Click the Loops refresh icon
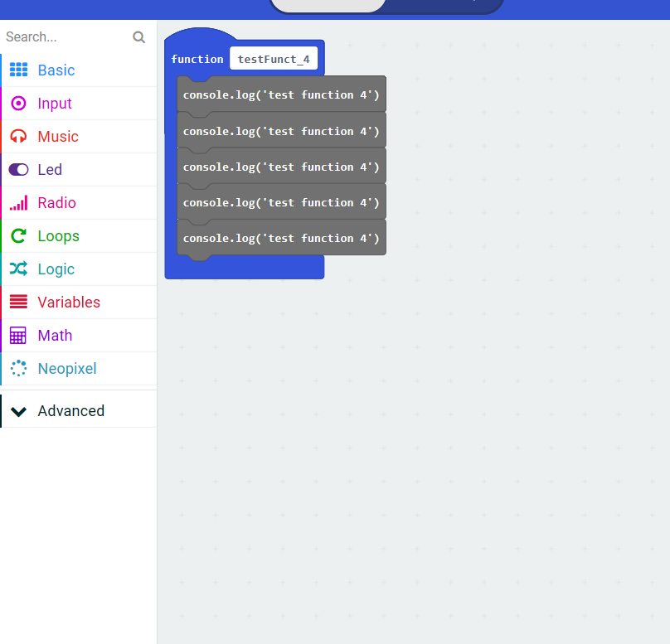 pyautogui.click(x=18, y=235)
